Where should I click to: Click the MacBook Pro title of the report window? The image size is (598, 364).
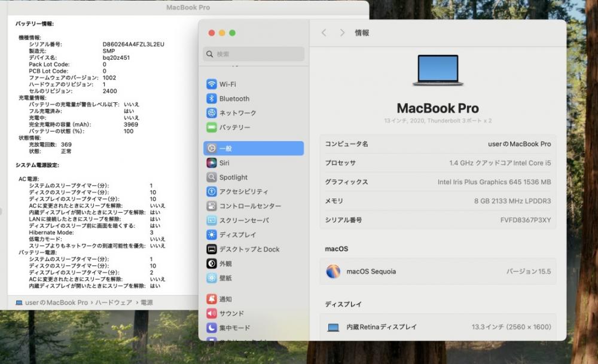[x=188, y=7]
